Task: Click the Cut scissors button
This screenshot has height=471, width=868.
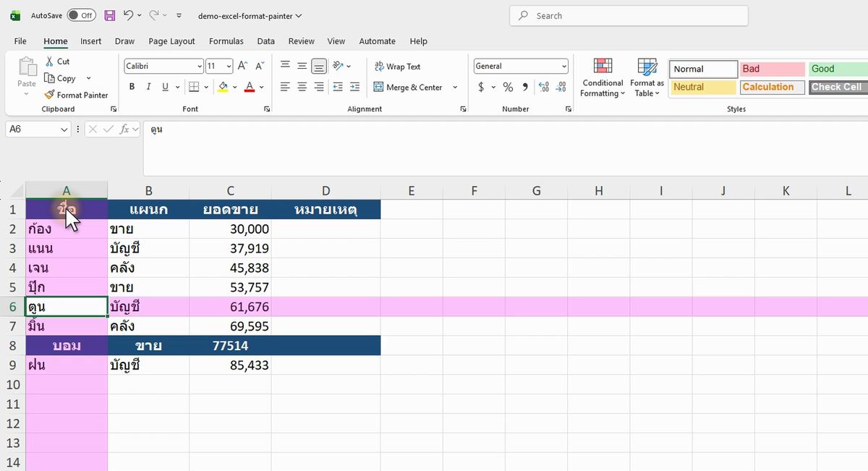Action: point(57,61)
